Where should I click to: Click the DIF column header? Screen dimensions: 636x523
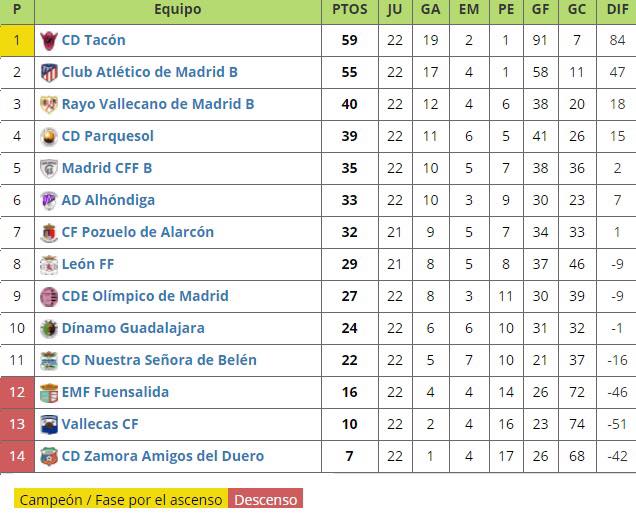click(617, 10)
